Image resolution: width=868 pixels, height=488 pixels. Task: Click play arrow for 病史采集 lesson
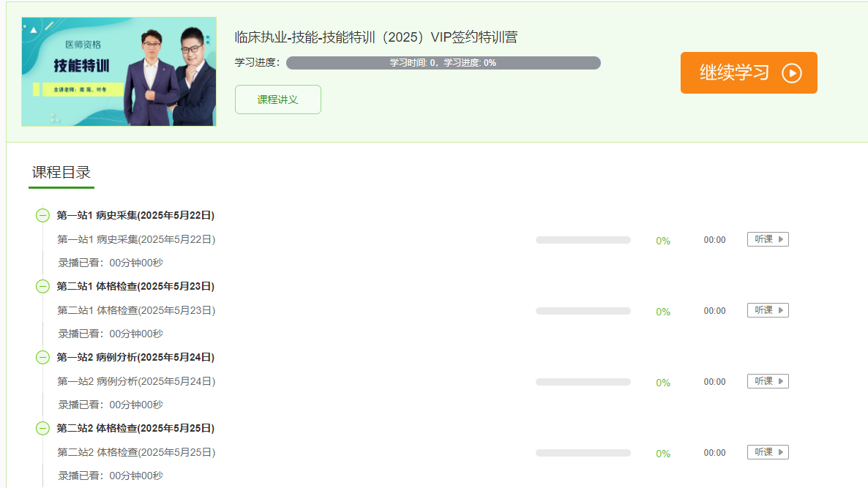[x=781, y=239]
